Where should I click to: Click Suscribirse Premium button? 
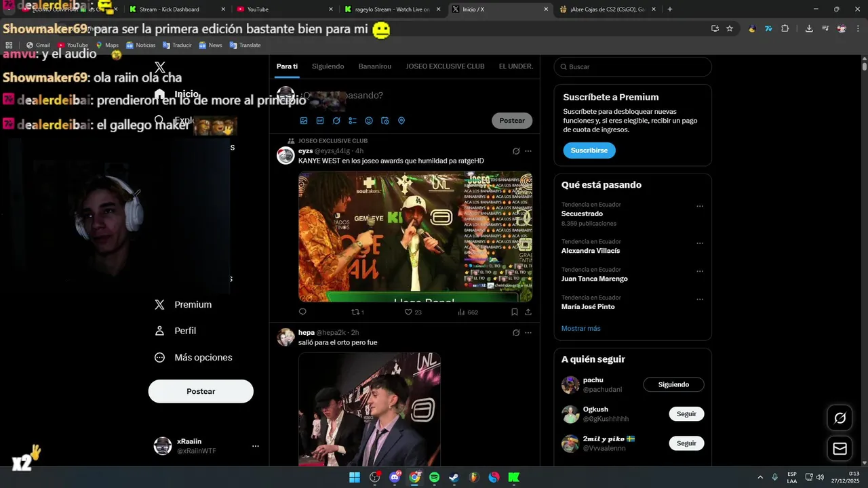(x=589, y=150)
